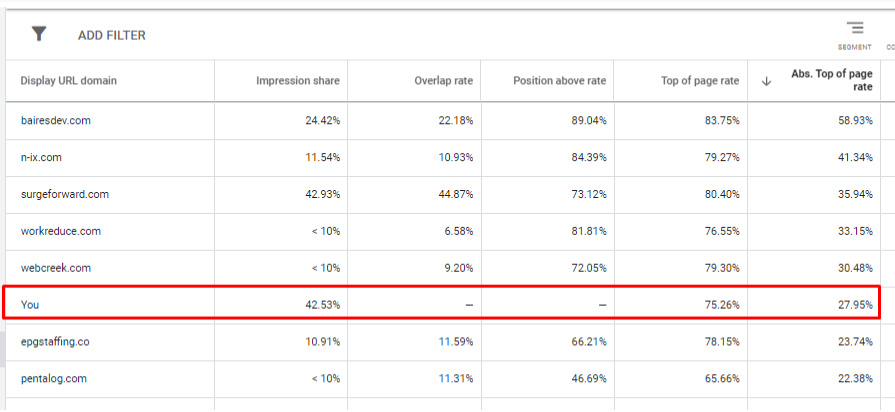
Task: Click the ADD FILTER button
Action: (112, 35)
